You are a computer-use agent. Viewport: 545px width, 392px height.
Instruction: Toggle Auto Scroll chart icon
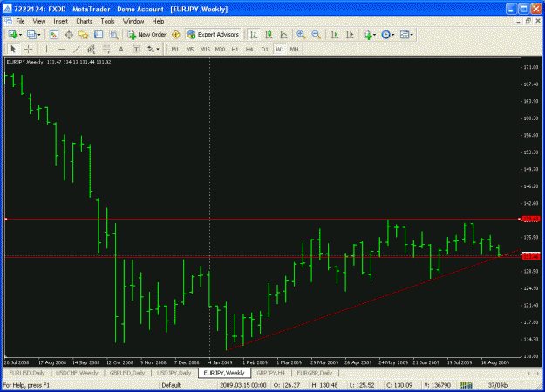coord(335,35)
